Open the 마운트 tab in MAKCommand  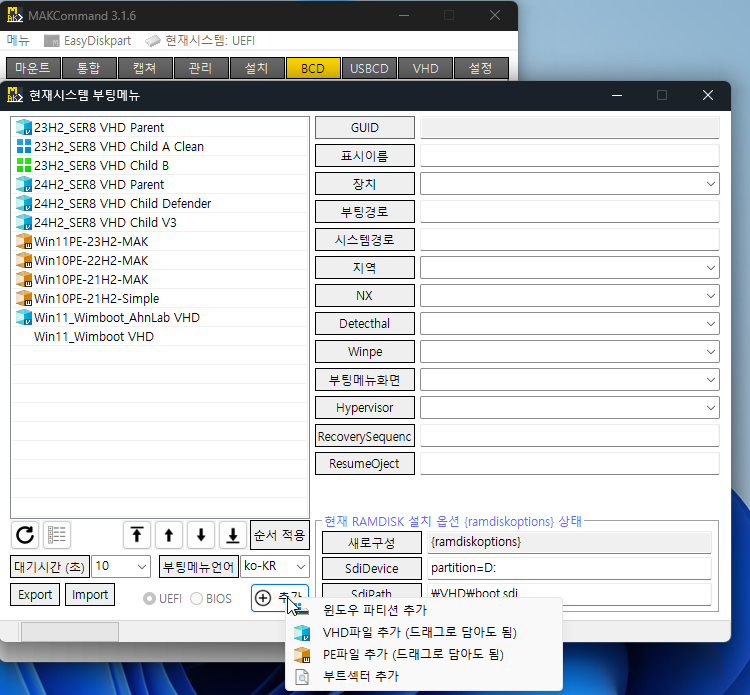pyautogui.click(x=33, y=68)
